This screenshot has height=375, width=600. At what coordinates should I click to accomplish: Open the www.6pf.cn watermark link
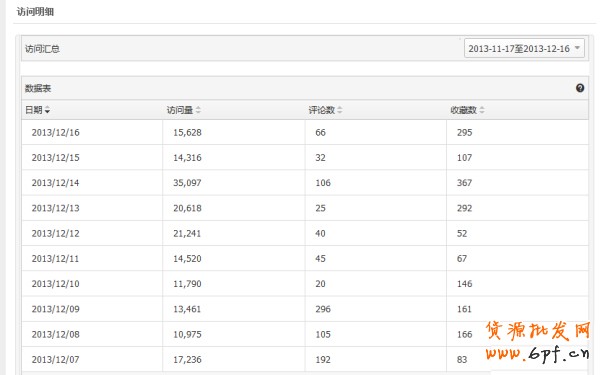(x=537, y=353)
